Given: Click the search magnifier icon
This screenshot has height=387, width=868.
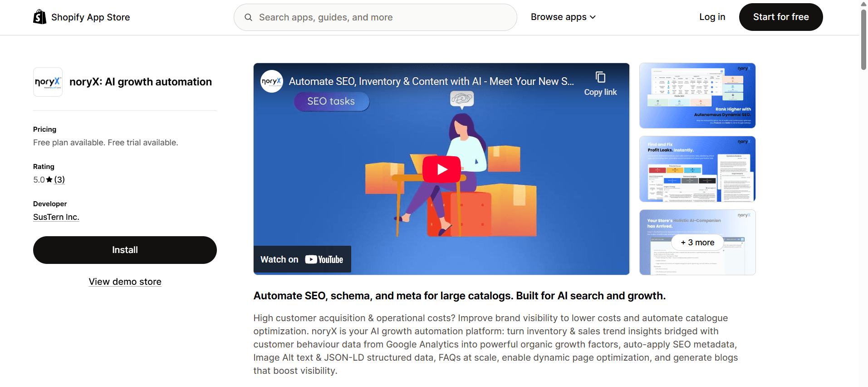Looking at the screenshot, I should (248, 17).
